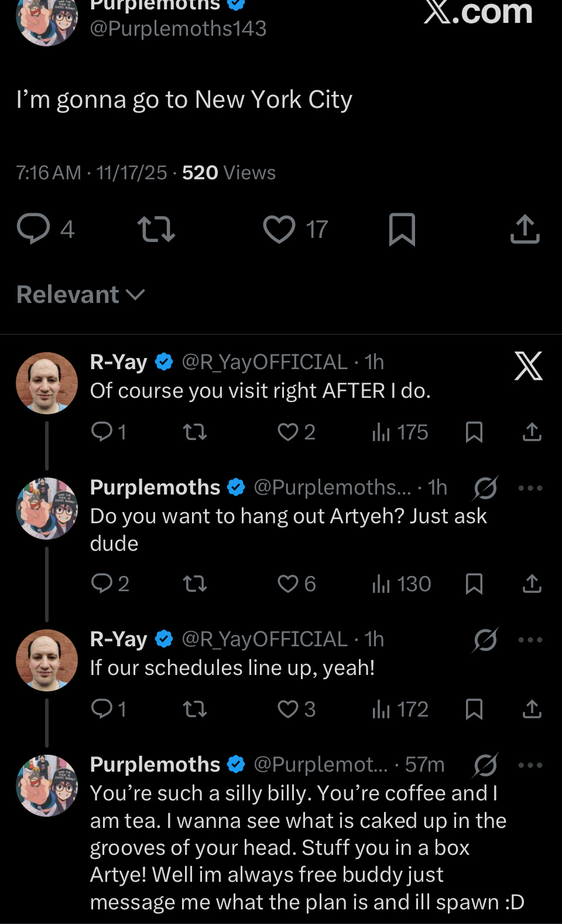Click the X logo beside first reply
This screenshot has width=562, height=924.
click(529, 366)
